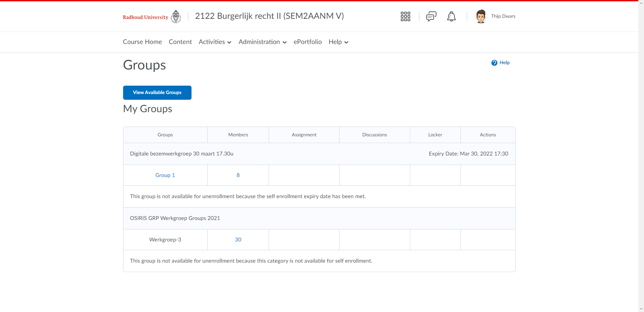Open the ePortfolio page
Viewport: 644px width, 312px height.
[x=308, y=42]
